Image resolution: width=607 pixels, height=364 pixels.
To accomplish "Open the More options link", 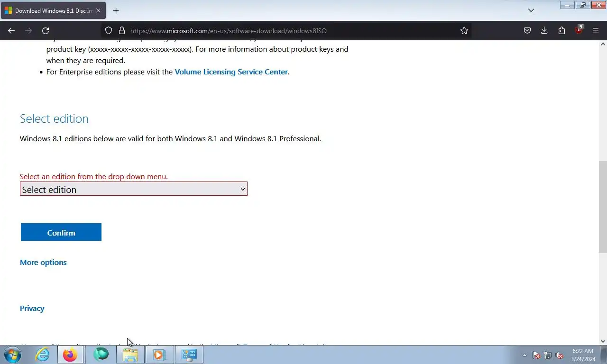I will 43,262.
